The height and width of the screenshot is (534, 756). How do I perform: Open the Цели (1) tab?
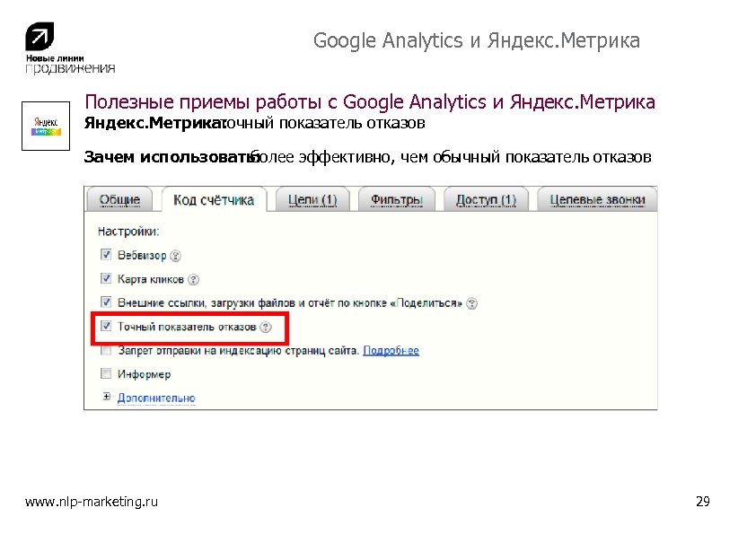[x=312, y=199]
